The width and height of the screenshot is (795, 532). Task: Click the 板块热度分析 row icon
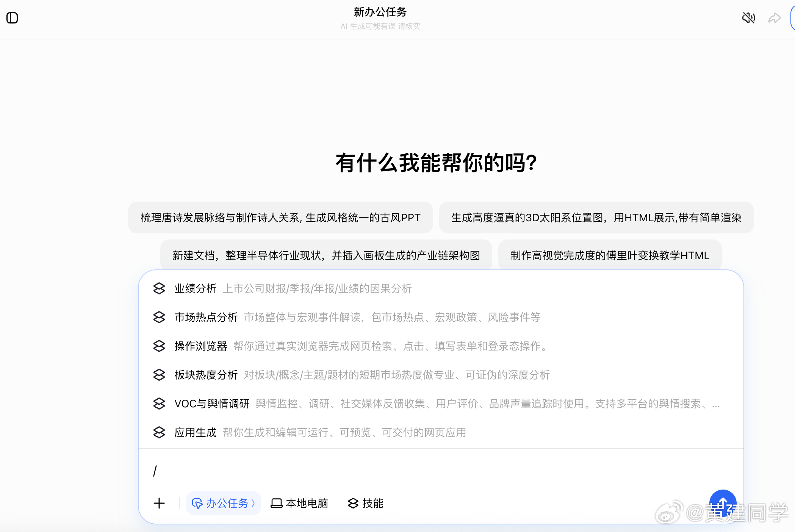point(159,375)
